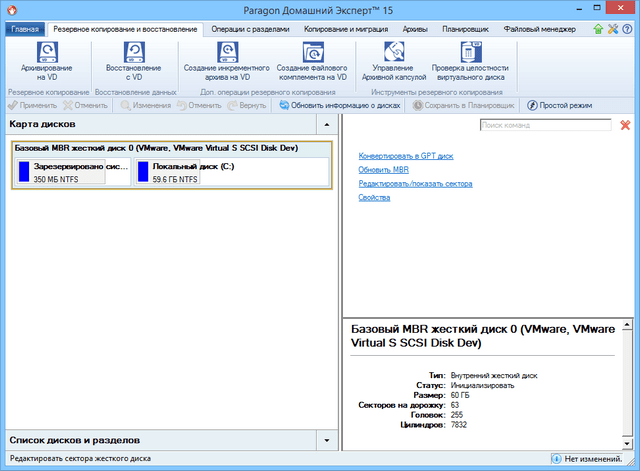Switch to Операции с разделами tab
The height and width of the screenshot is (471, 640).
pos(254,30)
